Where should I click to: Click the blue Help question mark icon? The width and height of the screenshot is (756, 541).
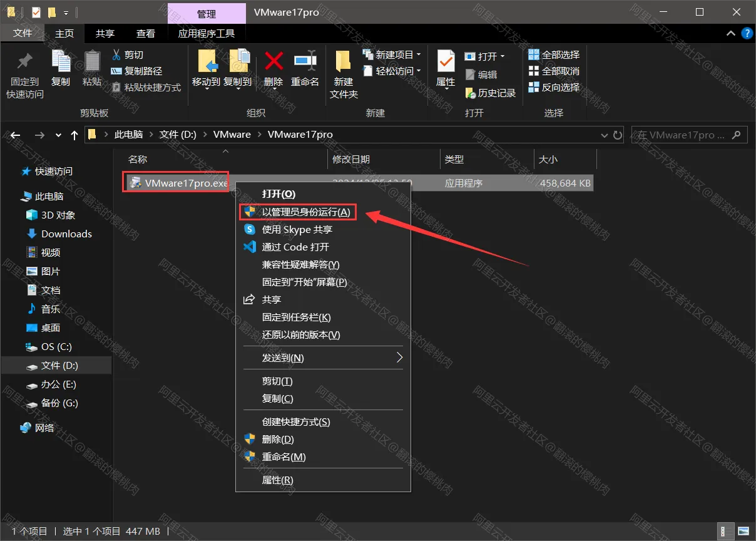point(747,33)
